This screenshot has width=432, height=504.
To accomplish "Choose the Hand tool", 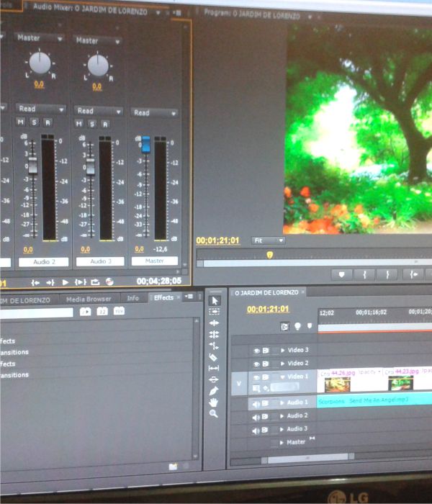I will [x=214, y=402].
